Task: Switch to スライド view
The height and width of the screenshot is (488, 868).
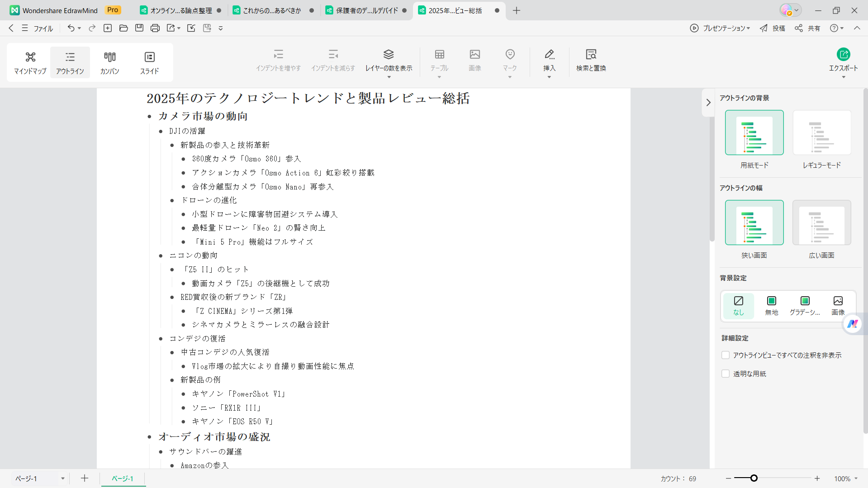Action: click(x=149, y=62)
